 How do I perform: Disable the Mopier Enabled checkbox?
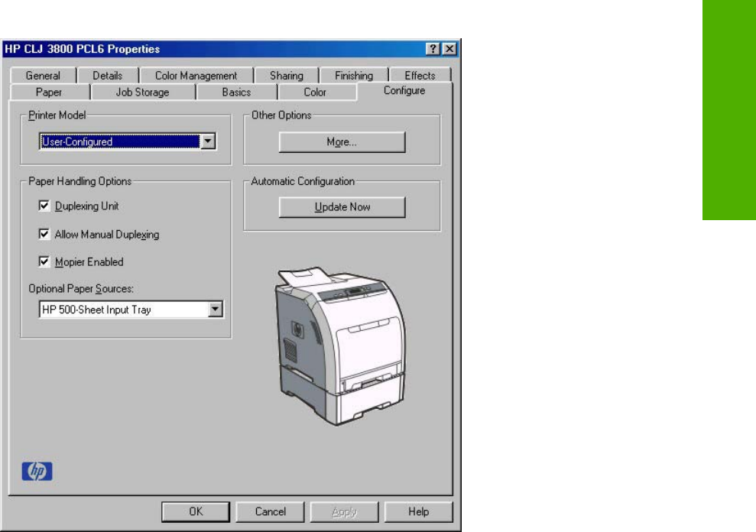click(44, 261)
